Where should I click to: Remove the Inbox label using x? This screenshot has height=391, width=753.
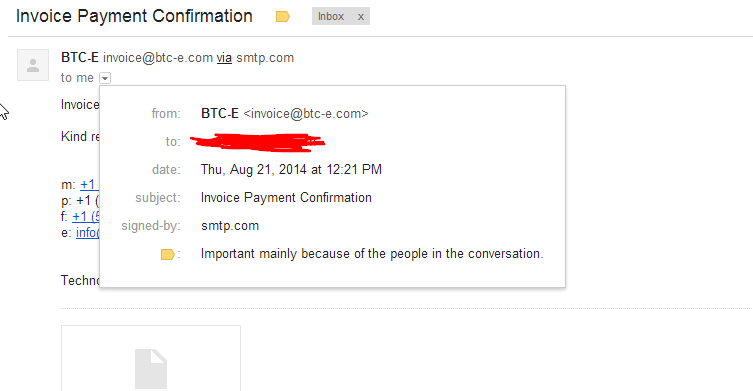(361, 17)
